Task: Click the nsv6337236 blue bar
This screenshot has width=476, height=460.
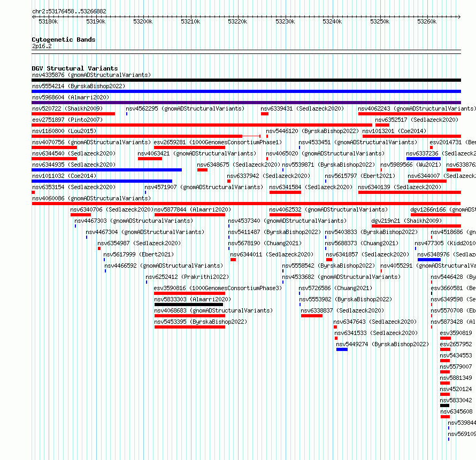Action: 424,159
